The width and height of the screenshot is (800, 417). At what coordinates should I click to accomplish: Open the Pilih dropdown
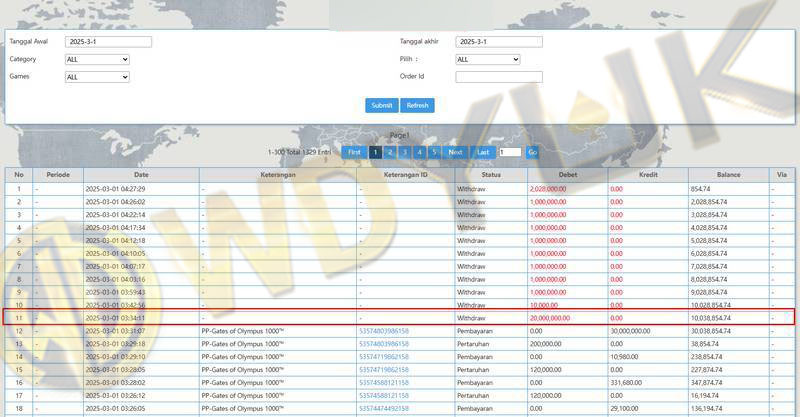[x=487, y=59]
